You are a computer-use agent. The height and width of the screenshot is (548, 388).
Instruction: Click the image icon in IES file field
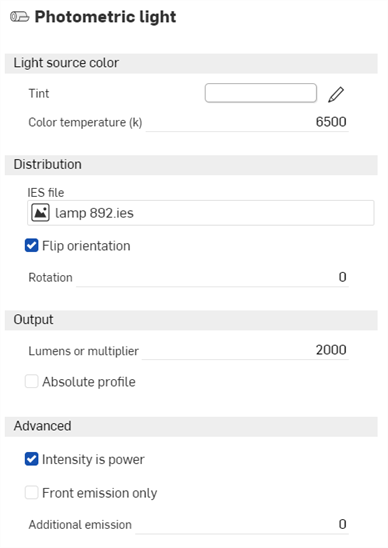click(40, 213)
